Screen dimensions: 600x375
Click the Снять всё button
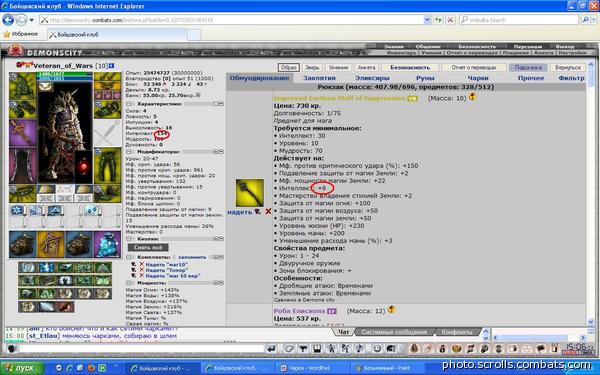click(x=148, y=247)
